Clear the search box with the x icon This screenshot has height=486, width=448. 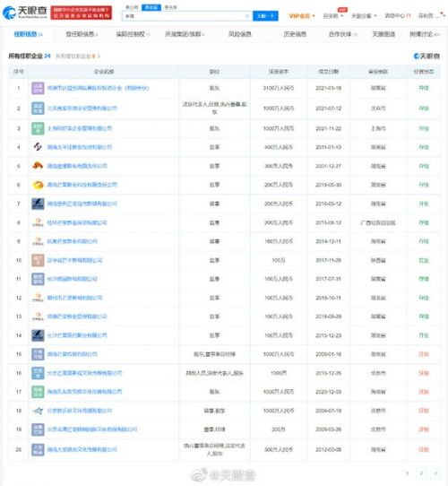click(247, 16)
